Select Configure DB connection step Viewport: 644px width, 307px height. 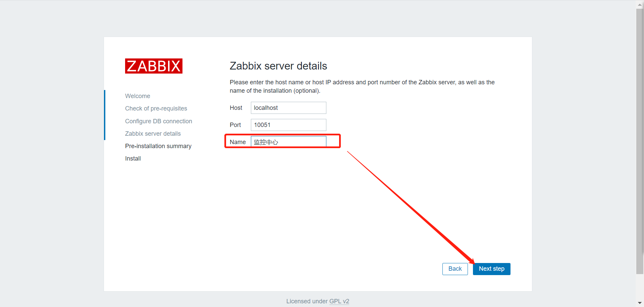coord(158,121)
